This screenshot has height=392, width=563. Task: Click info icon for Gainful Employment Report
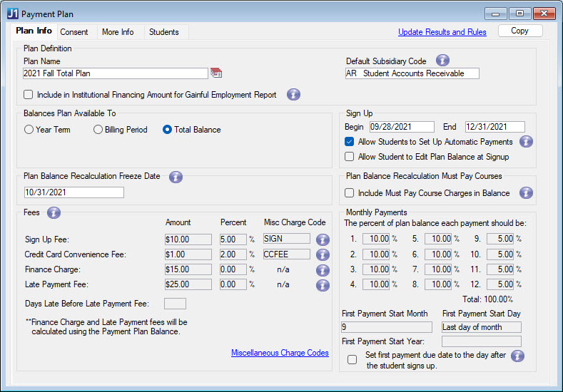pyautogui.click(x=293, y=94)
